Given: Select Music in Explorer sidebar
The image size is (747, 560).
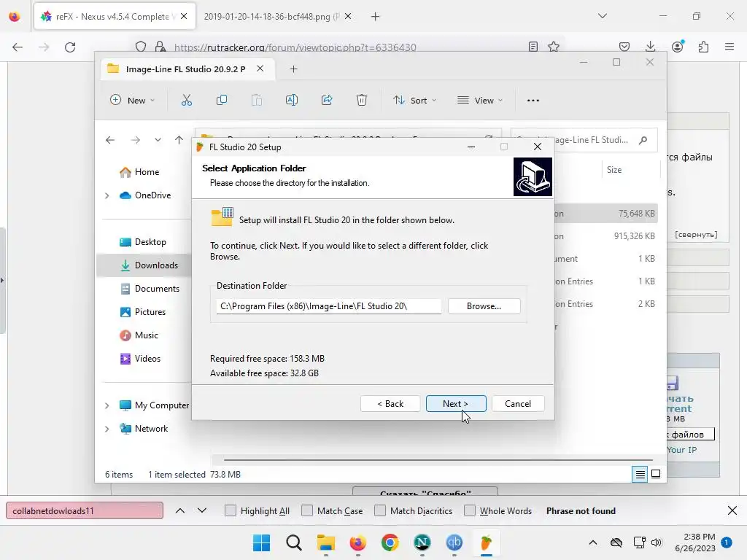Looking at the screenshot, I should click(139, 335).
